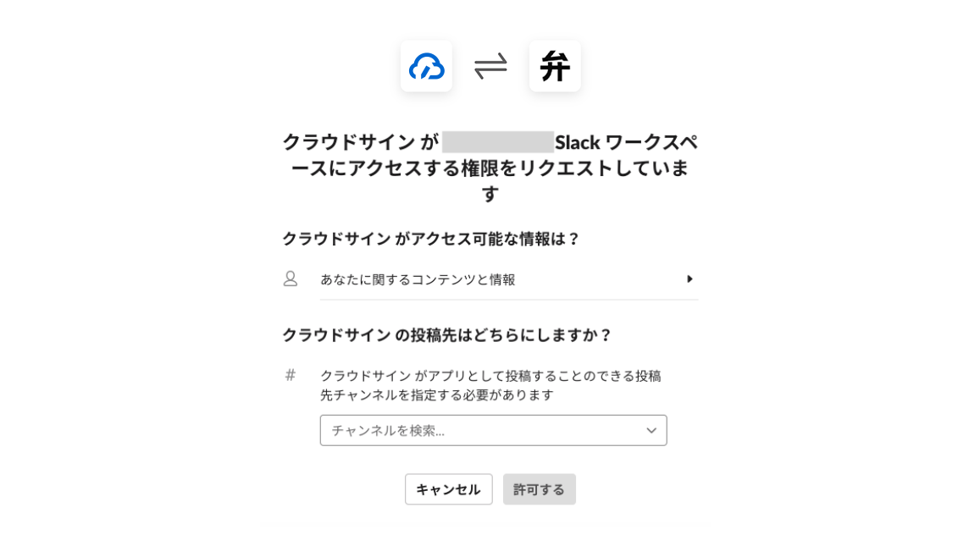Screen dimensions: 980x546
Task: Click the main permission request title
Action: pyautogui.click(x=490, y=168)
